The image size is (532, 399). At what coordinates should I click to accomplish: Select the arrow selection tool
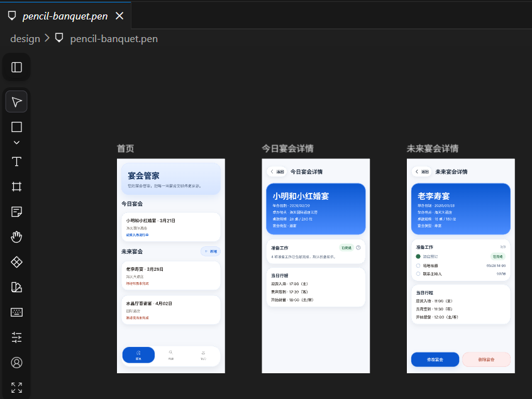tap(16, 101)
